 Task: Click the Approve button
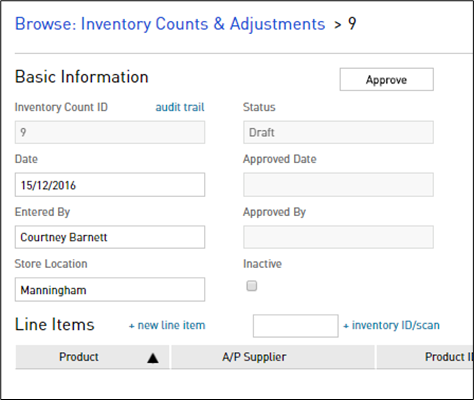(x=387, y=79)
